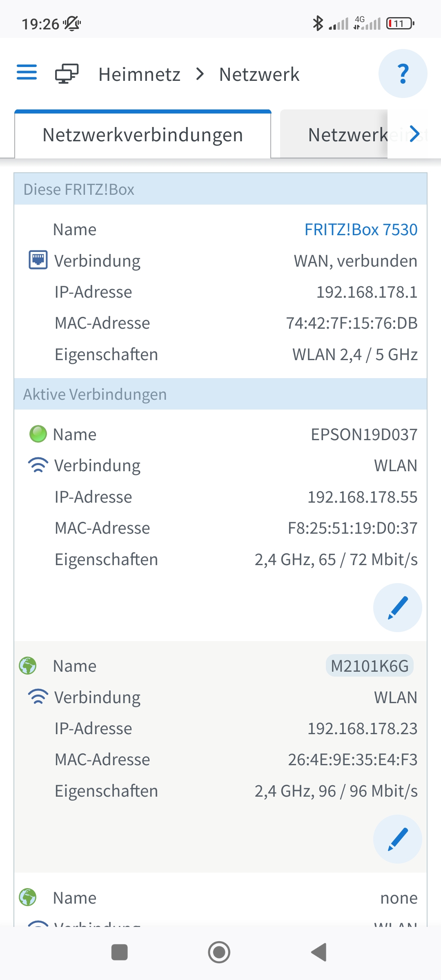Select the Netzwerkverbindungen tab

coord(143,135)
